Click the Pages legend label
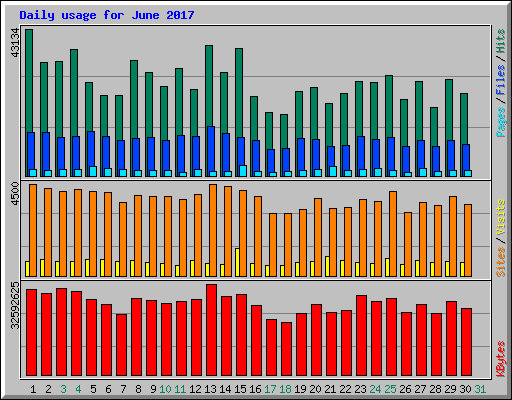Image resolution: width=512 pixels, height=400 pixels. (x=501, y=122)
